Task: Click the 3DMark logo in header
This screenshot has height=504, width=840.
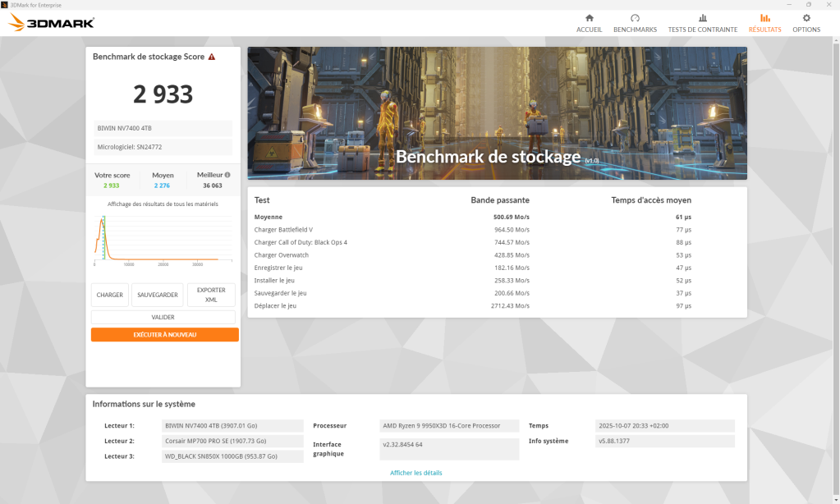Action: (51, 23)
